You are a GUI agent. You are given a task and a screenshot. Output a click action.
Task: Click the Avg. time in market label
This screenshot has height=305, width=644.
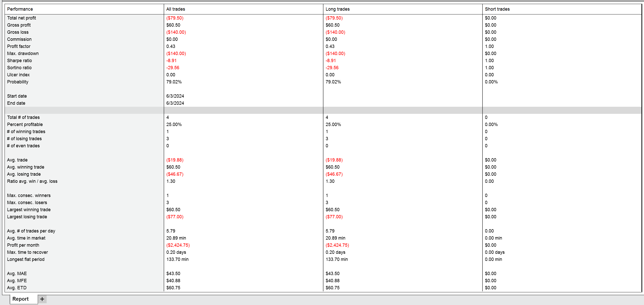coord(26,238)
